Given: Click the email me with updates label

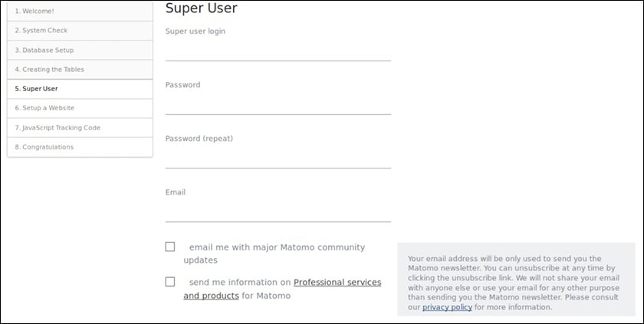Looking at the screenshot, I should coord(276,247).
